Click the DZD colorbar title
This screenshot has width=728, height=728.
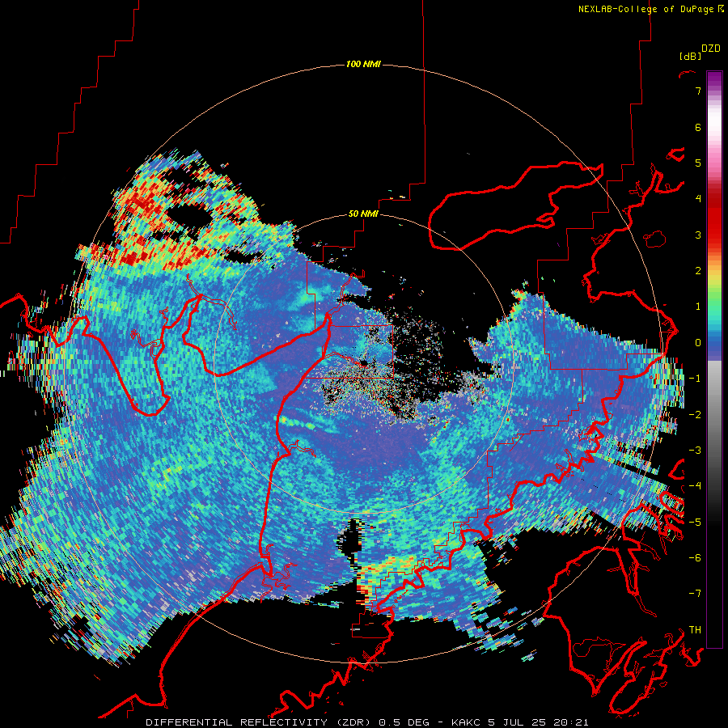pos(711,49)
